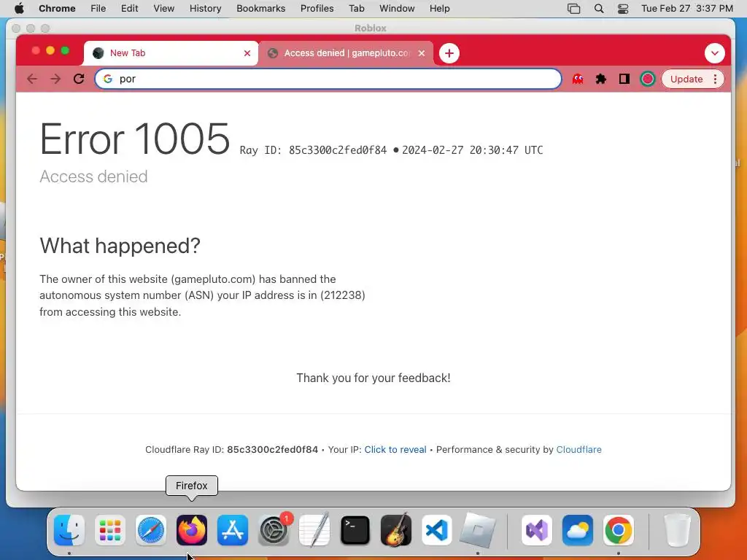Toggle the Chrome side panel icon
This screenshot has width=747, height=560.
pyautogui.click(x=624, y=79)
